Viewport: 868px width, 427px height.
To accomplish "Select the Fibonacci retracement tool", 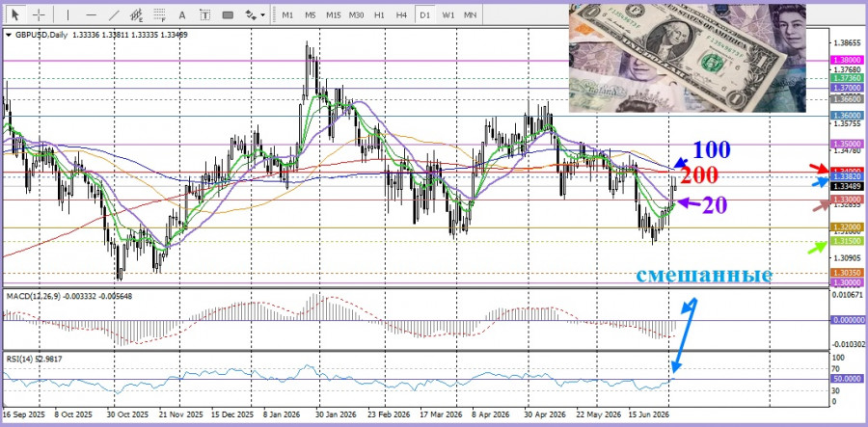I will 160,14.
